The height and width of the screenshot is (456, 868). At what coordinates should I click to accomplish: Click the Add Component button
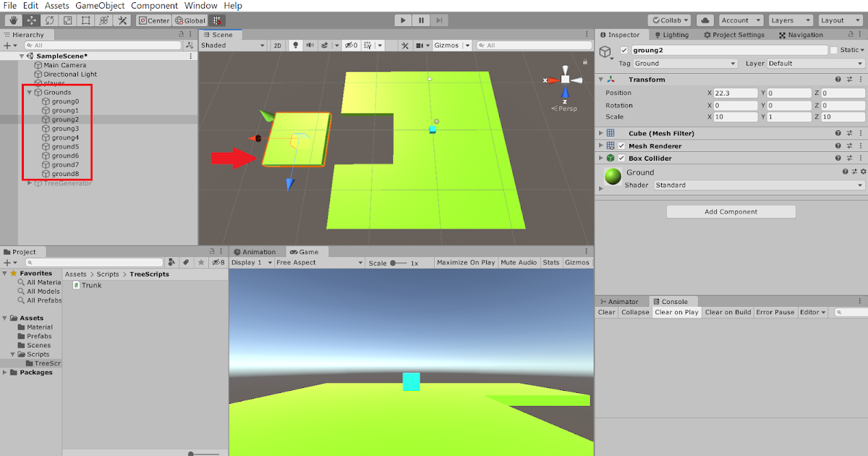pyautogui.click(x=731, y=211)
